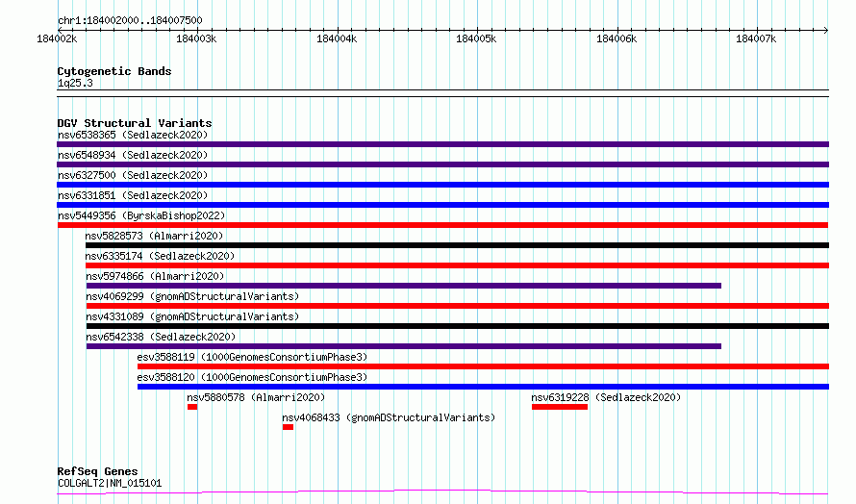
Task: Click the small red bar below nsv5880578
Action: [192, 407]
